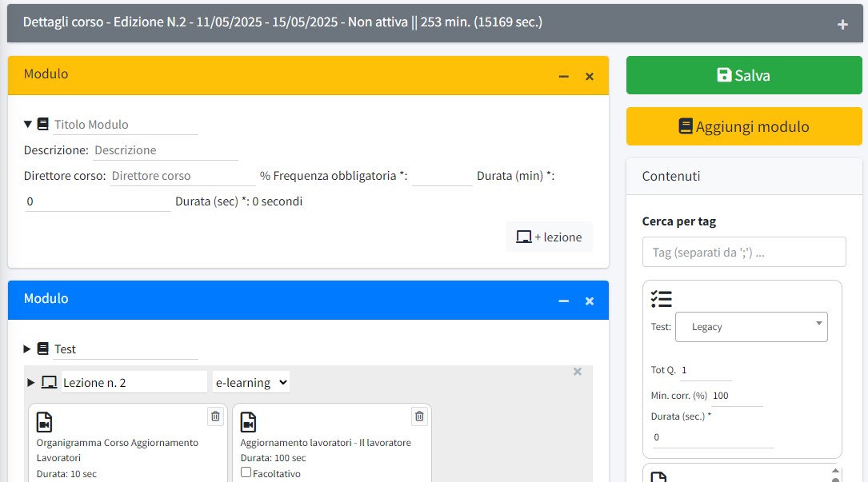Expand the Test module triangle
The image size is (868, 482).
pos(27,349)
